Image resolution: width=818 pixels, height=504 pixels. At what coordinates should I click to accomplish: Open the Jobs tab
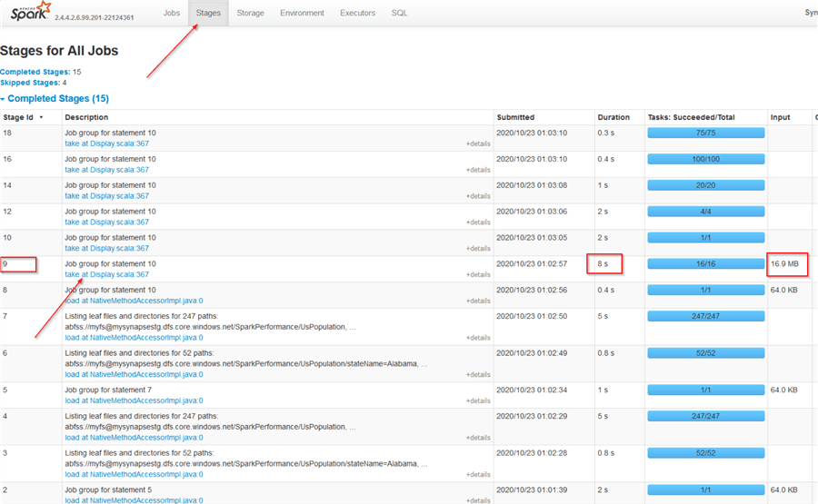coord(171,13)
